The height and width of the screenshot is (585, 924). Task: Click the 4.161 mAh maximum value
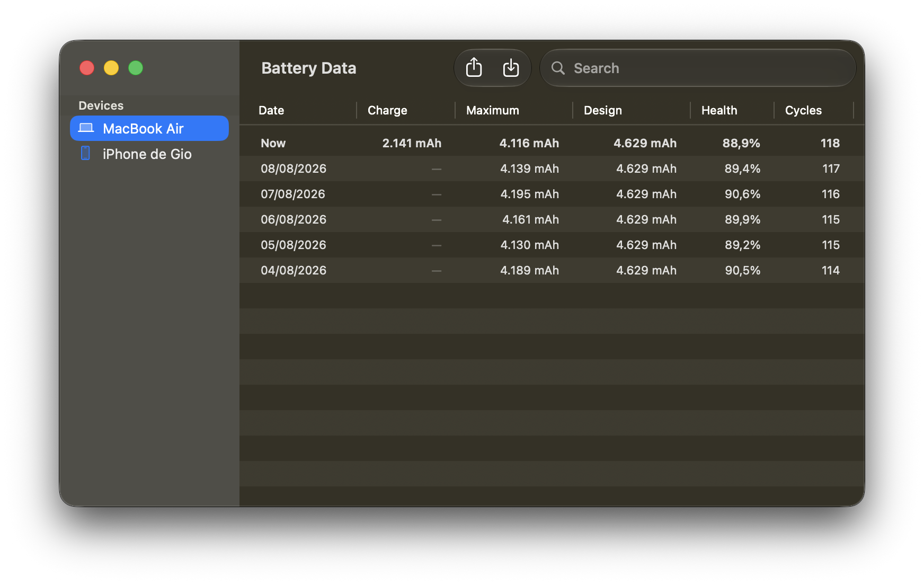point(530,219)
